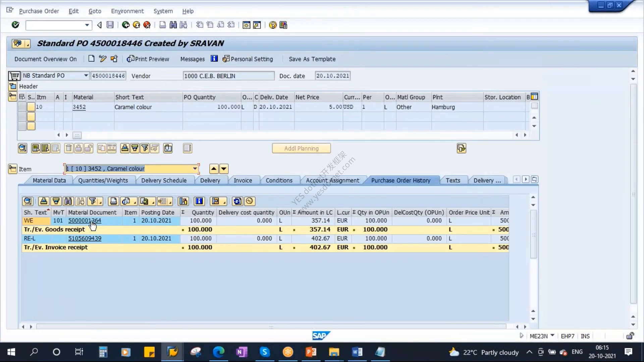This screenshot has width=644, height=362.
Task: Click the command field input box
Action: pos(55,25)
